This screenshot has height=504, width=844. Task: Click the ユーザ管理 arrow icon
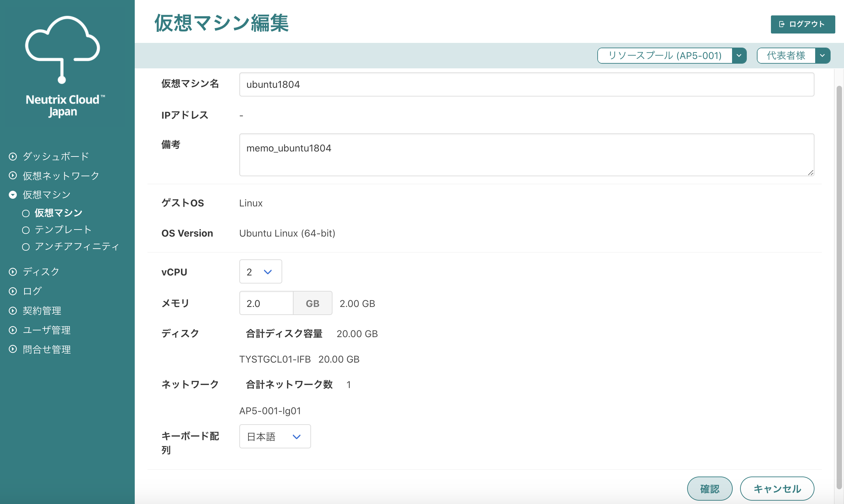point(13,330)
